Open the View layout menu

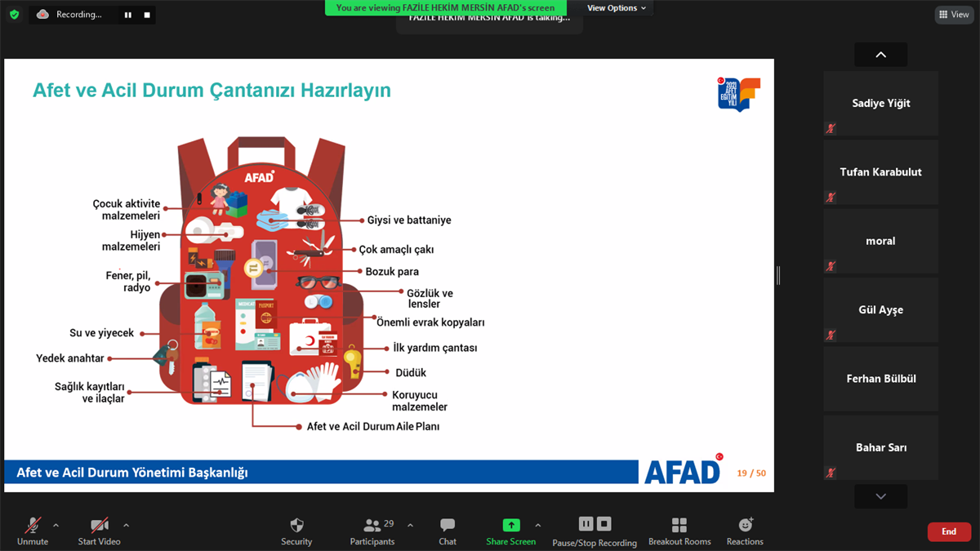954,15
